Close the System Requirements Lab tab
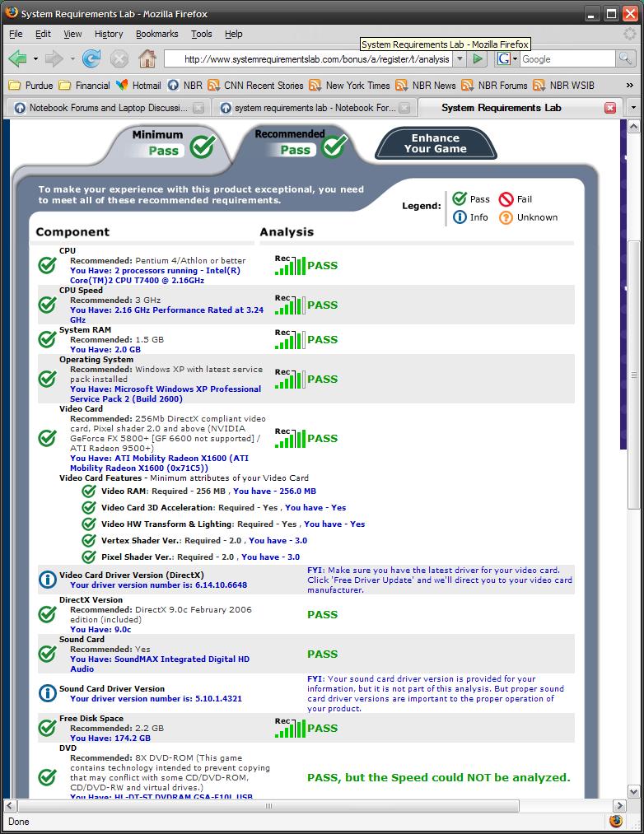This screenshot has height=834, width=644. point(610,108)
